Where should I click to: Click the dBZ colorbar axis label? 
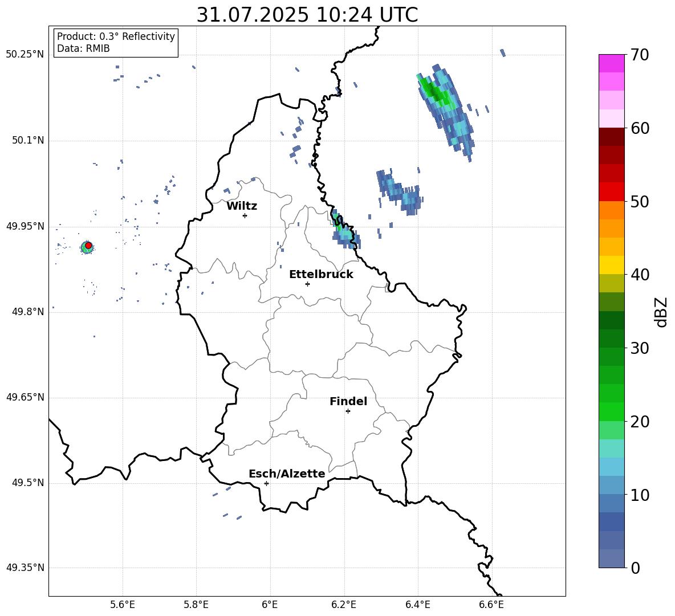[x=661, y=312]
